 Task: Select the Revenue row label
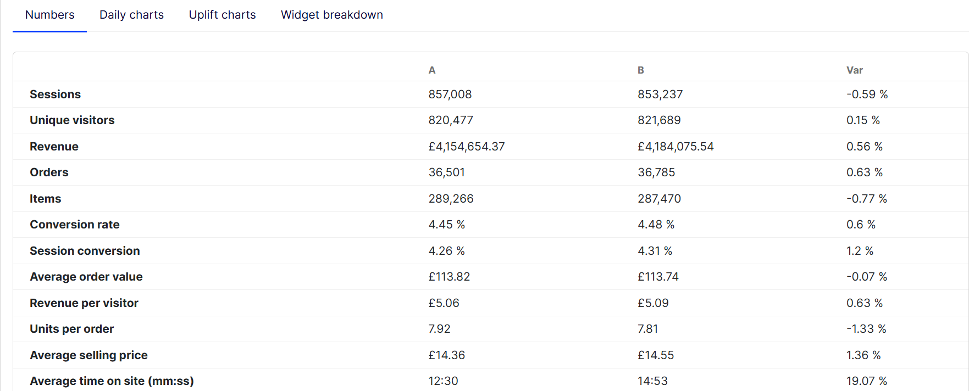coord(54,147)
